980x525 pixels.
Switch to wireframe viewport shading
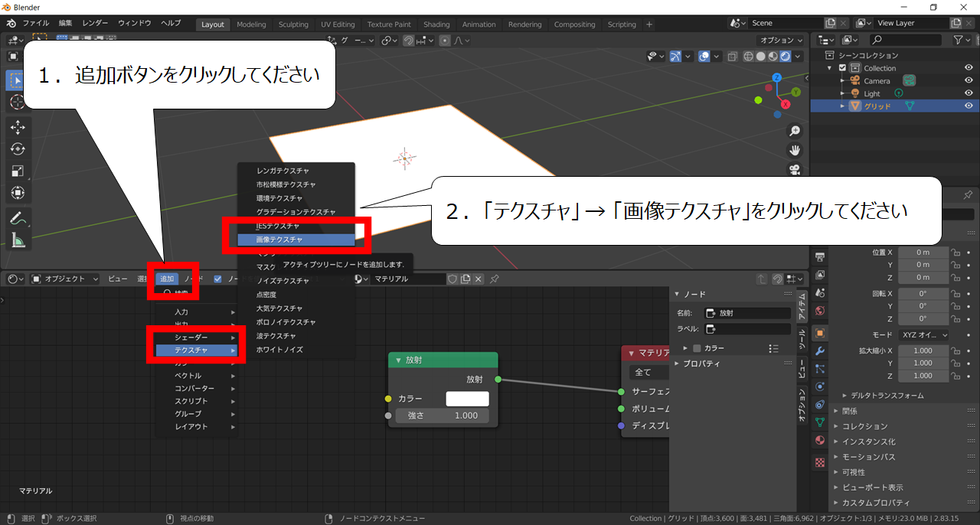(x=749, y=56)
